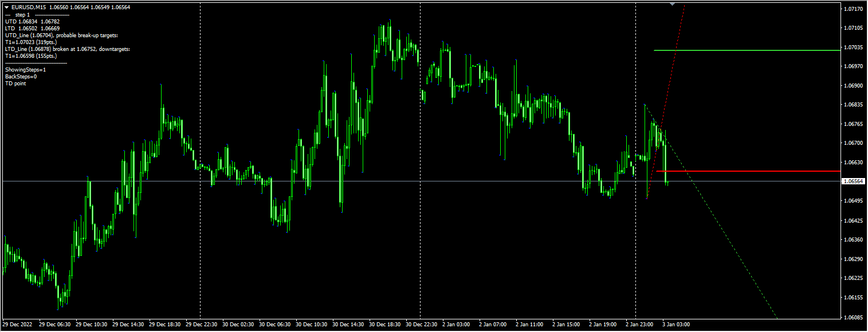Screen dimensions: 868x332
Task: Select the ShowingSteps=1 setting label
Action: coord(26,70)
